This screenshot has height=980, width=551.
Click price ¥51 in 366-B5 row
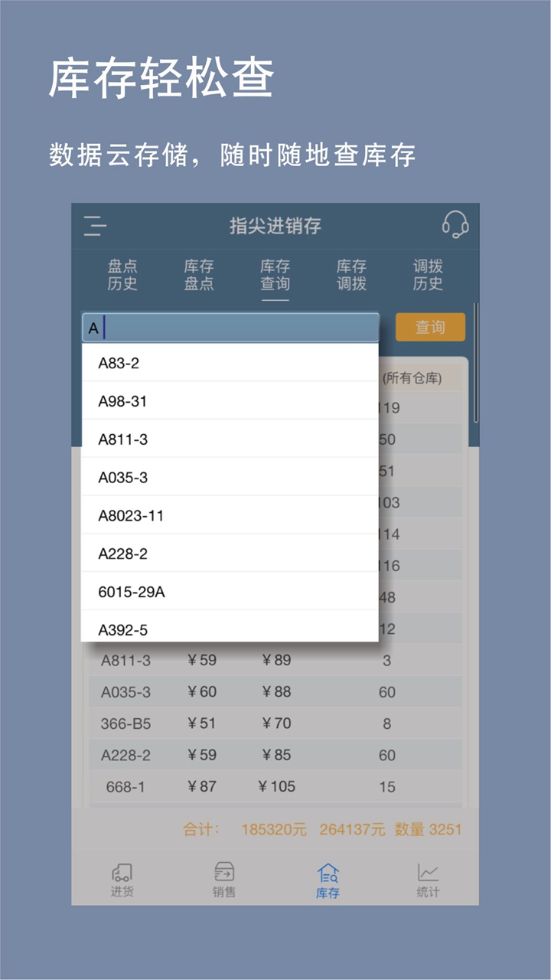(x=201, y=724)
